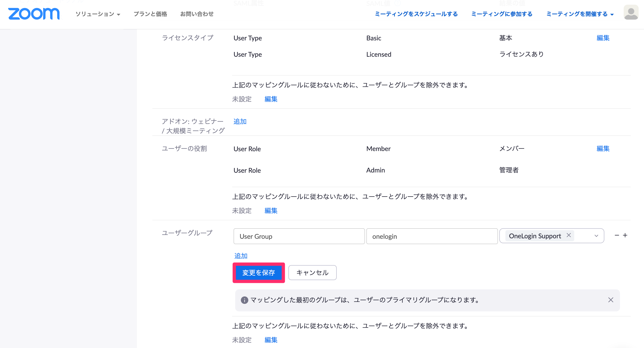Click the Zoom logo
Screen dimensions: 644x348
point(34,14)
